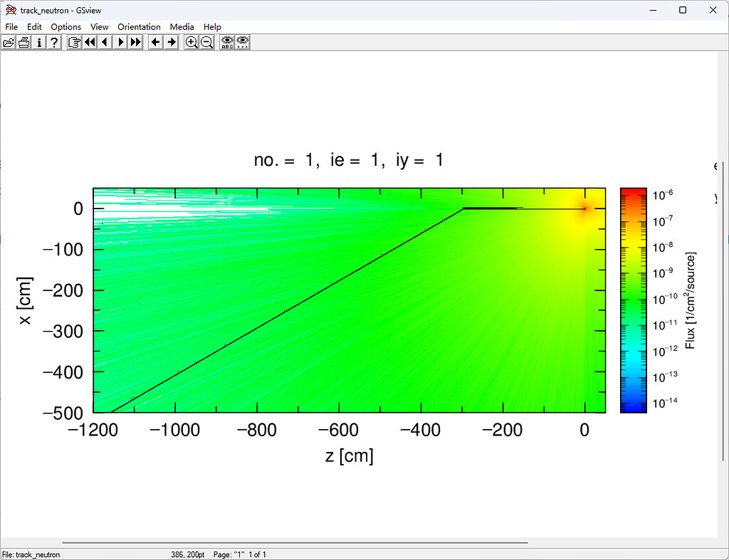Print the document using the printer icon
The height and width of the screenshot is (560, 729).
23,42
